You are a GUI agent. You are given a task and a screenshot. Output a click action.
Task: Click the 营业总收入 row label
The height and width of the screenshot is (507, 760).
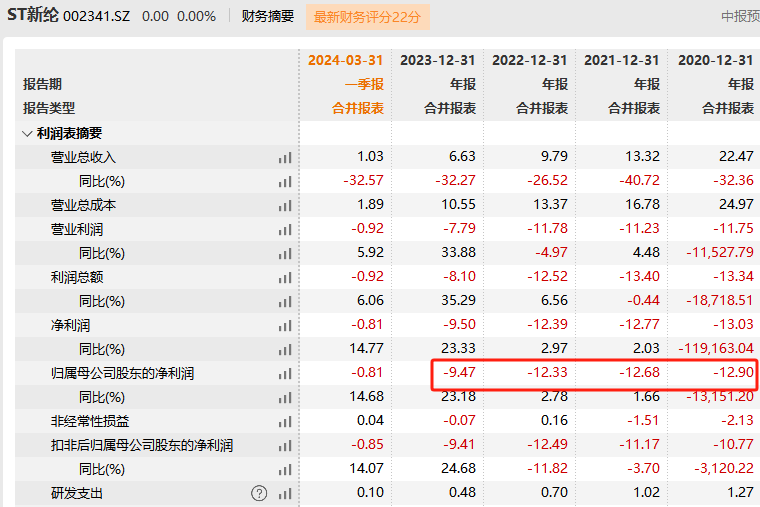click(84, 157)
